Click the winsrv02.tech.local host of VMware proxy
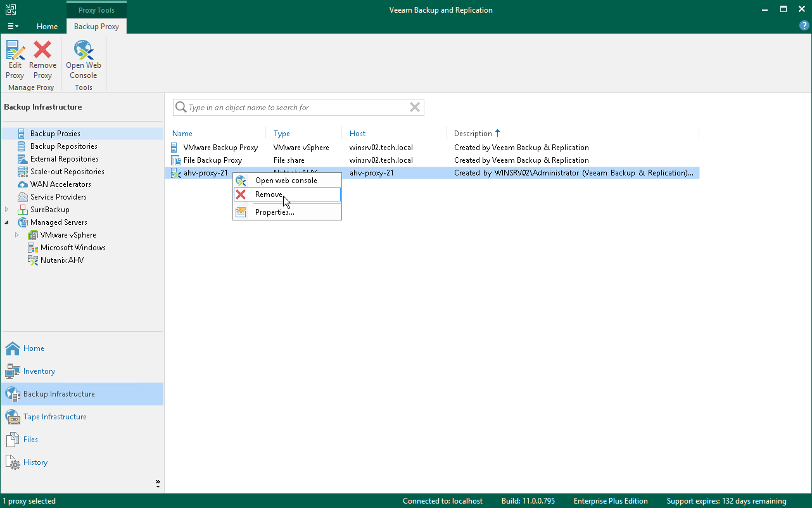The height and width of the screenshot is (508, 812). [381, 148]
